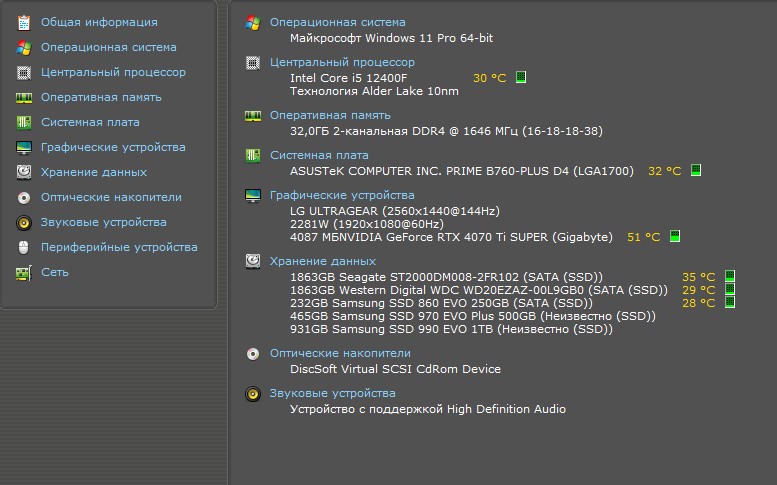Click Samsung SSD 990 EVO 1TB line
Image resolution: width=777 pixels, height=485 pixels.
tap(451, 329)
